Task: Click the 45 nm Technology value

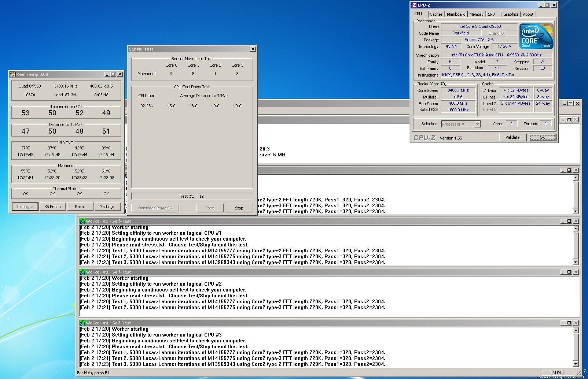Action: tap(451, 46)
